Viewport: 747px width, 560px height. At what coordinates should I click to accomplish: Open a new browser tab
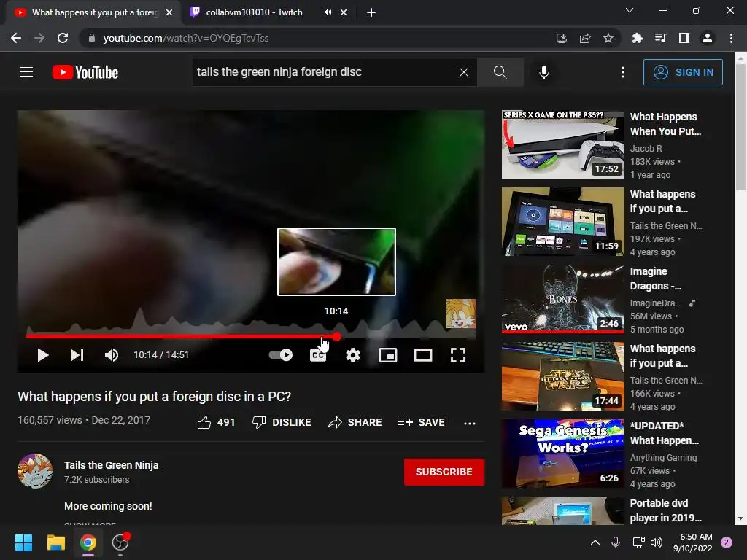(371, 12)
